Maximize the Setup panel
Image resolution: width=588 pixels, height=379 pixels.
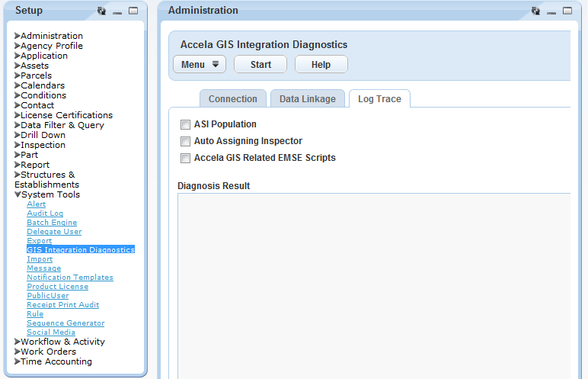coord(133,11)
